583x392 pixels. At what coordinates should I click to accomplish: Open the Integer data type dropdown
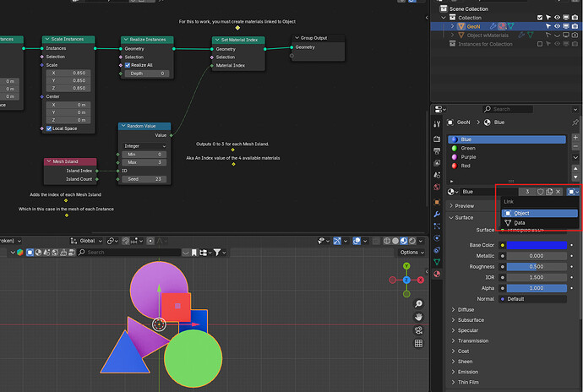tap(144, 146)
